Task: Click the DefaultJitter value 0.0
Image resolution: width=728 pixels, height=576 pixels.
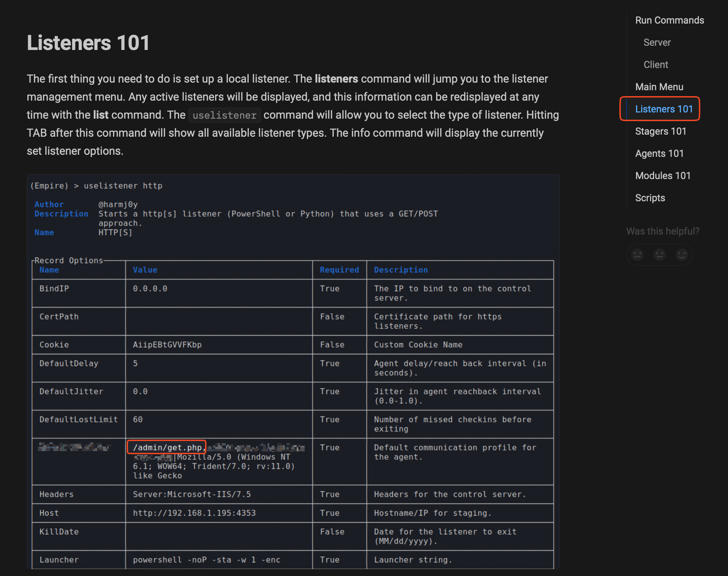Action: [x=140, y=392]
